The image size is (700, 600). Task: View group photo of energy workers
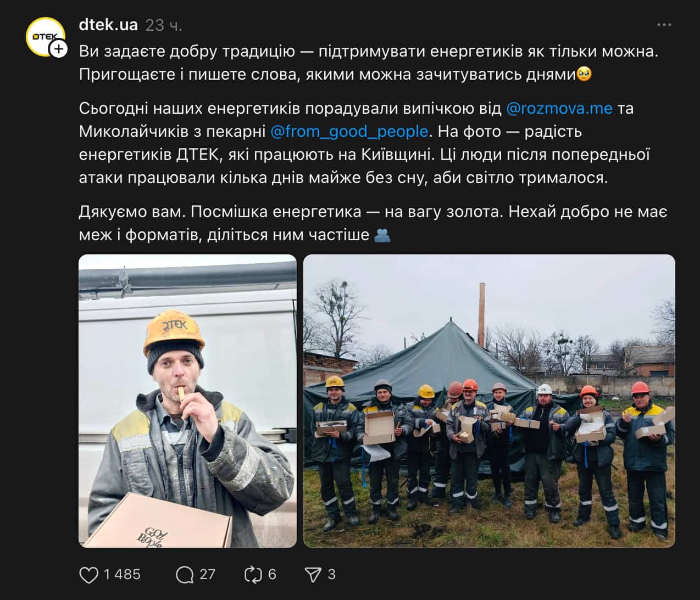coord(489,401)
